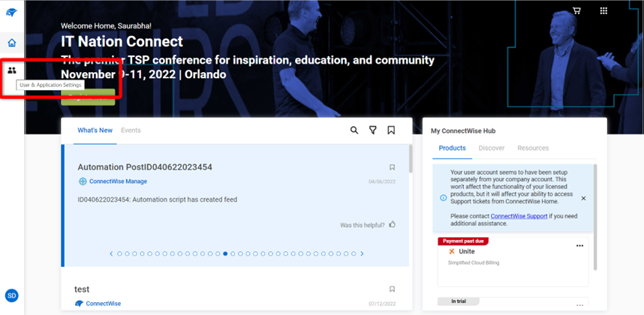Open the feed filter
644x315 pixels.
(x=372, y=130)
